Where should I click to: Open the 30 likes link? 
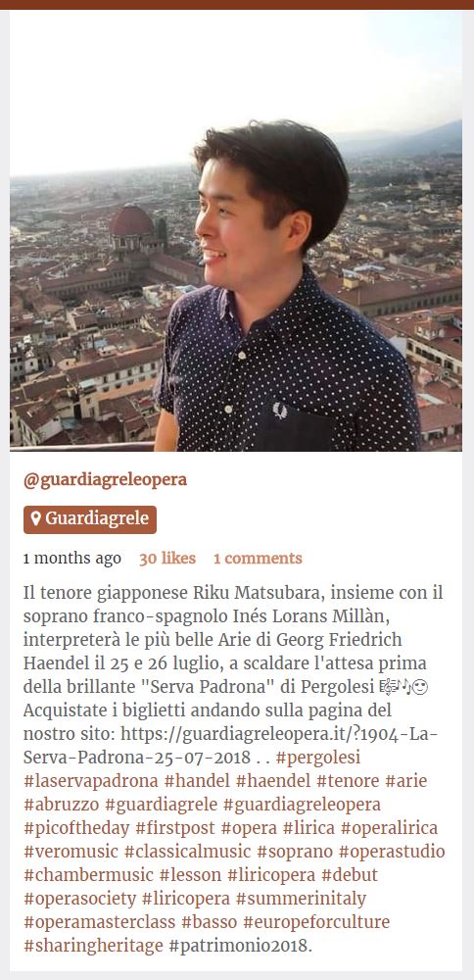(x=167, y=559)
